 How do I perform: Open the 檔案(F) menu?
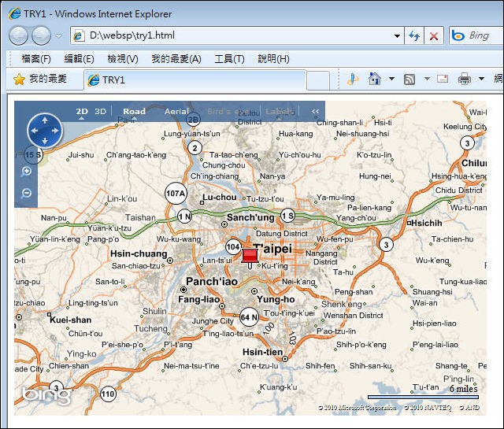click(x=36, y=59)
